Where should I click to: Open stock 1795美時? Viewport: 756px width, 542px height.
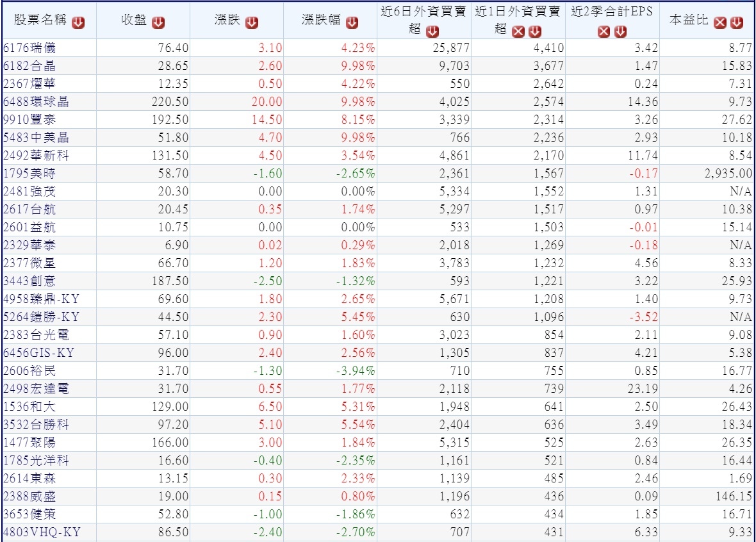pos(29,173)
